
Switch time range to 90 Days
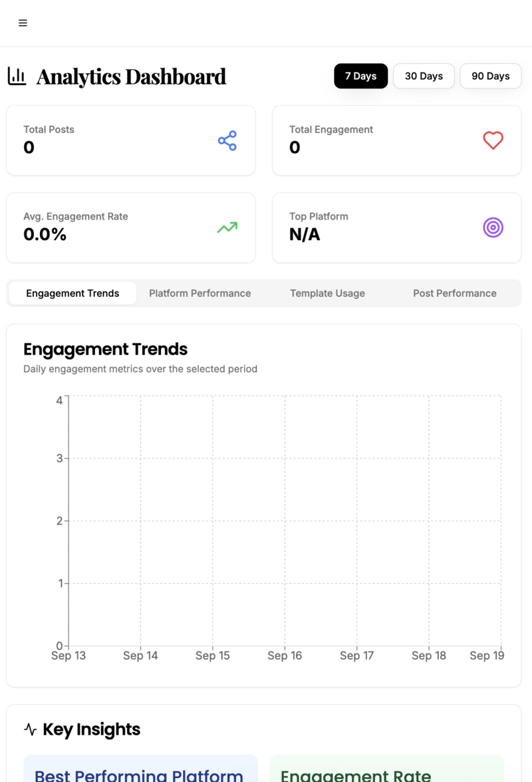490,76
